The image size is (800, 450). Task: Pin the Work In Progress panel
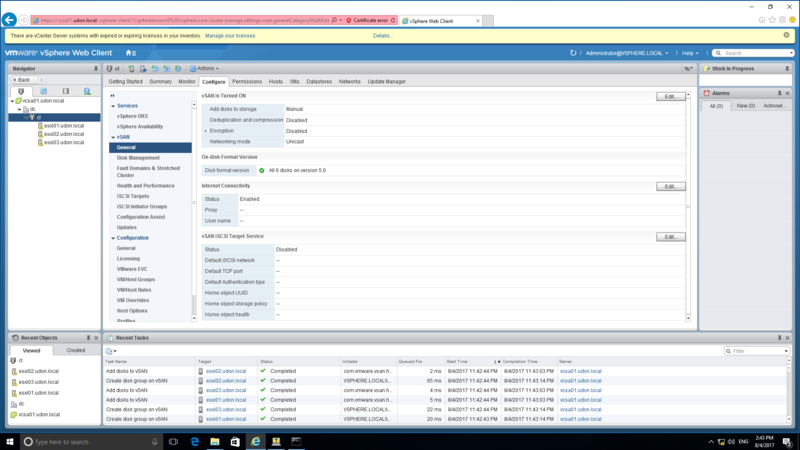(x=787, y=68)
